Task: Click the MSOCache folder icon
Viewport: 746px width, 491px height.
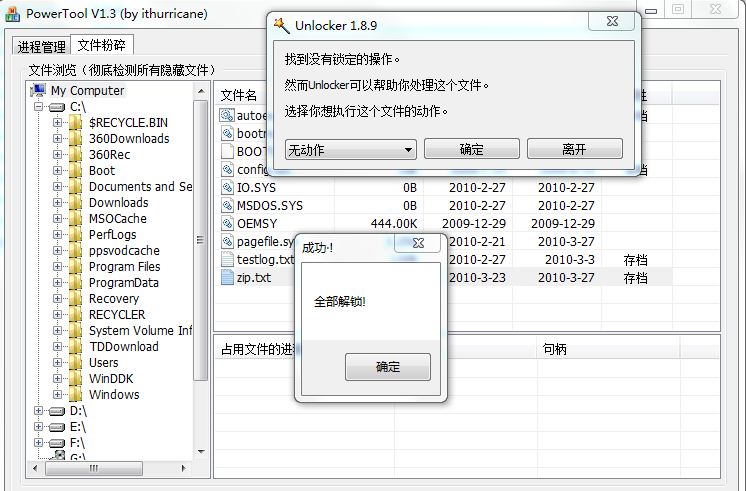Action: tap(75, 218)
